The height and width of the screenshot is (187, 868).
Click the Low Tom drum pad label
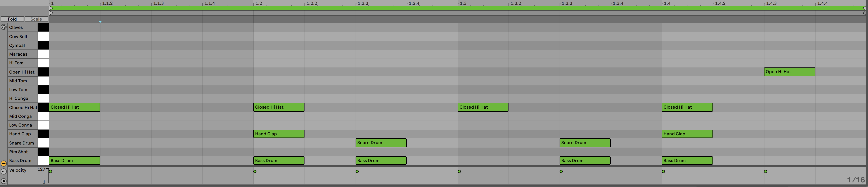click(18, 90)
